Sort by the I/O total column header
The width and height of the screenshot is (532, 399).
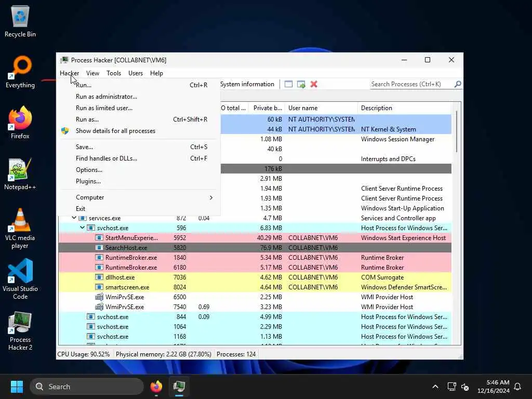point(234,108)
